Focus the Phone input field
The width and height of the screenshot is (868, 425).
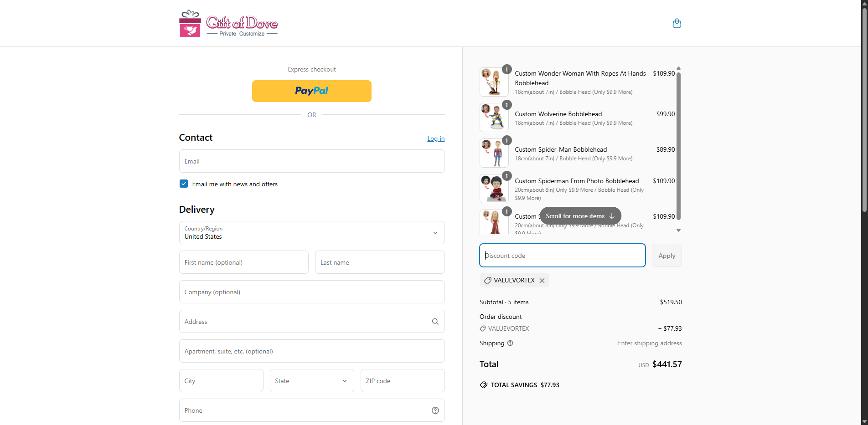312,410
